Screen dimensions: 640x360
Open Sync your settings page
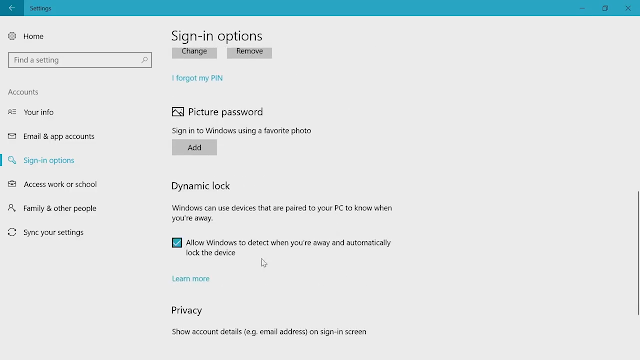53,233
